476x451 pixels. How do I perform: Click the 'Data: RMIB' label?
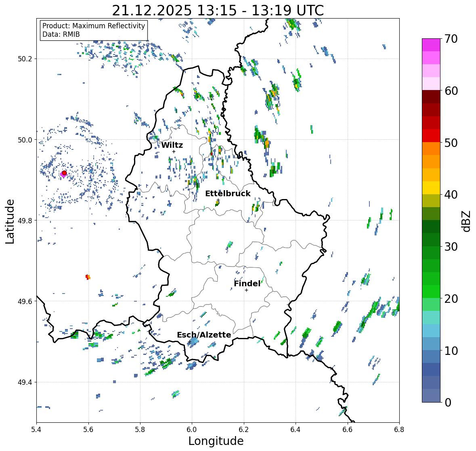(x=61, y=34)
